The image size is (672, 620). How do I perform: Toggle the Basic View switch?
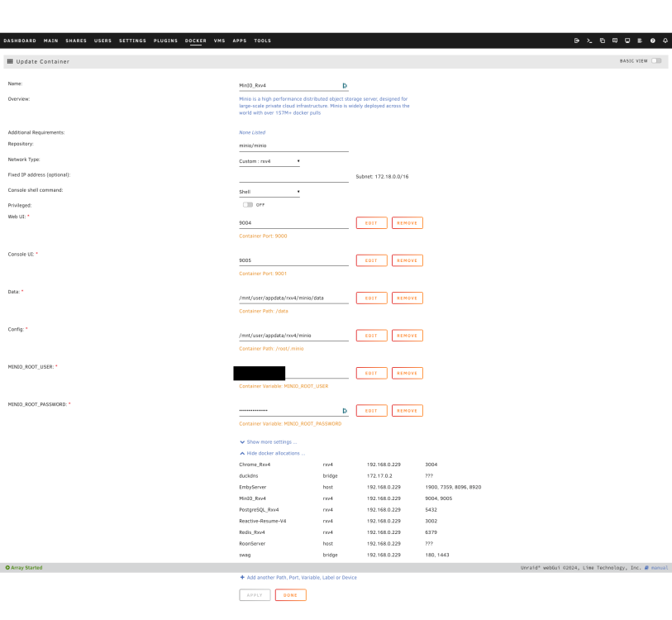(656, 61)
